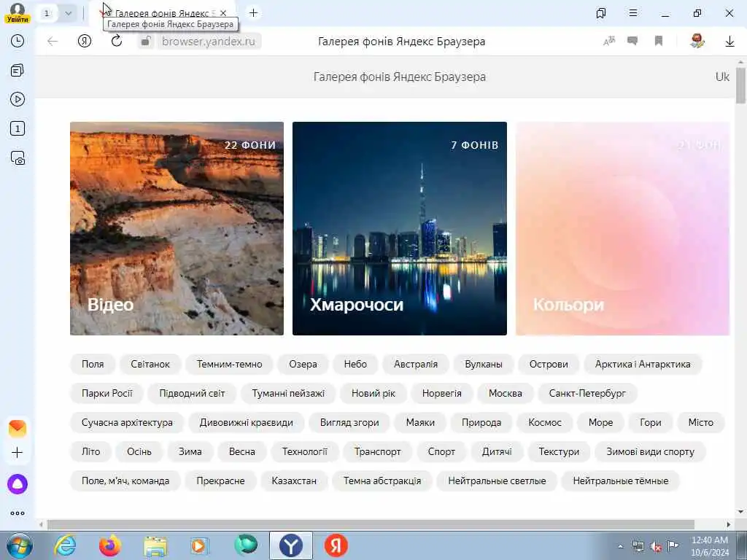Screen dimensions: 747x560
Task: Open sidebar three-dots more menu
Action: coord(18,513)
